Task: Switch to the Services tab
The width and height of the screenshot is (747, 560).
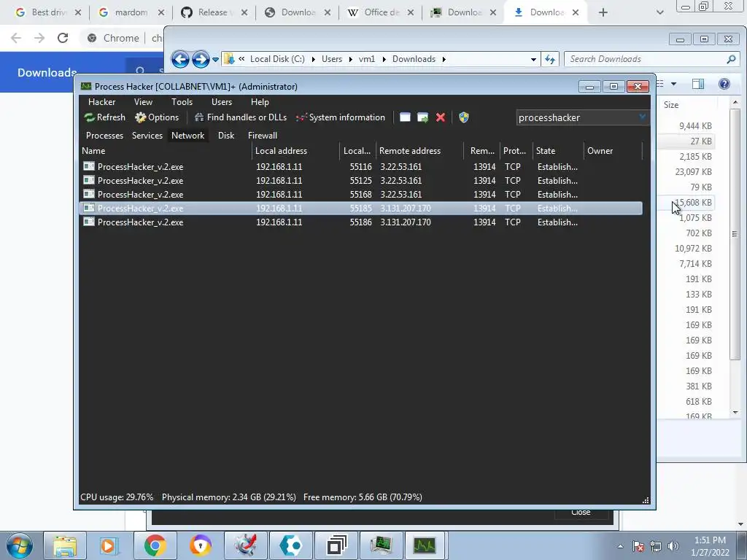Action: (147, 135)
